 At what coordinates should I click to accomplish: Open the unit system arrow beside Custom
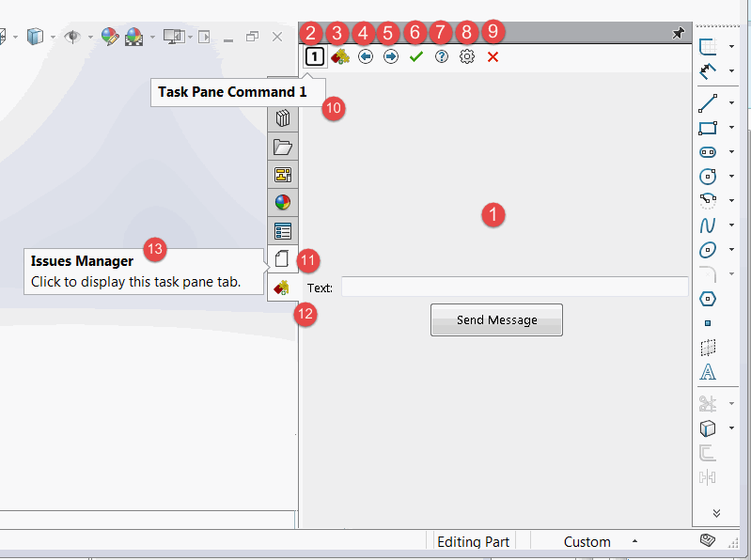[x=634, y=541]
